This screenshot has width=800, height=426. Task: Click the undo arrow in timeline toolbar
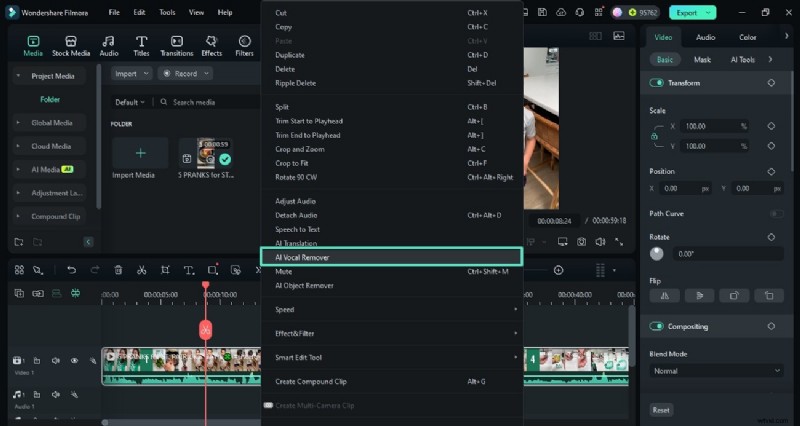[71, 270]
